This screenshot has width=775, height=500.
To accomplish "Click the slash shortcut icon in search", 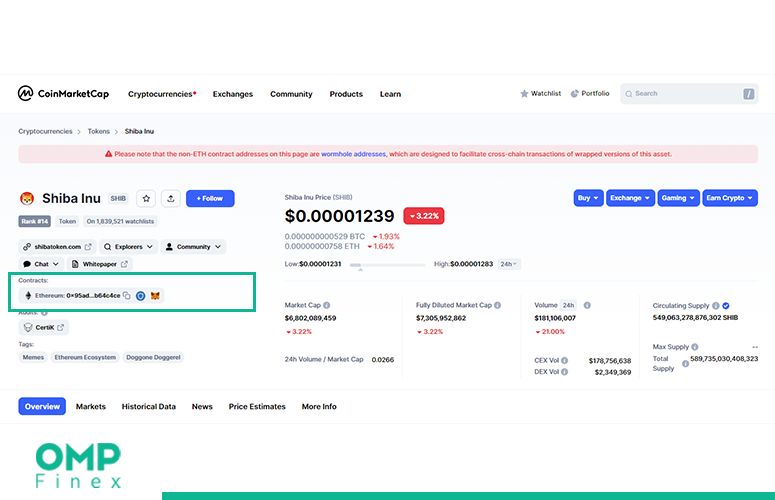I will (748, 94).
